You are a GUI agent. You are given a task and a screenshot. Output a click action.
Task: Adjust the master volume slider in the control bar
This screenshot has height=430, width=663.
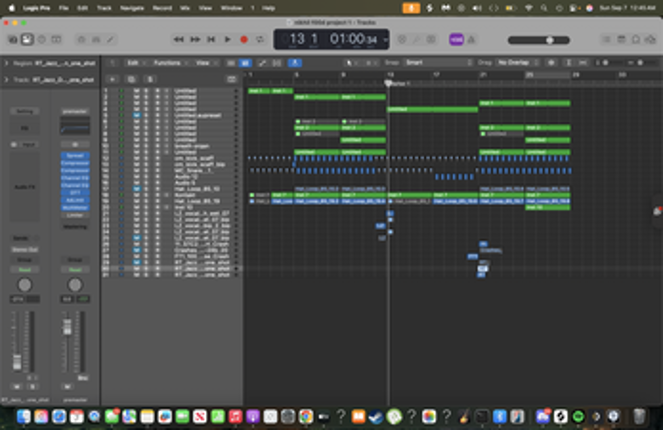pyautogui.click(x=548, y=39)
